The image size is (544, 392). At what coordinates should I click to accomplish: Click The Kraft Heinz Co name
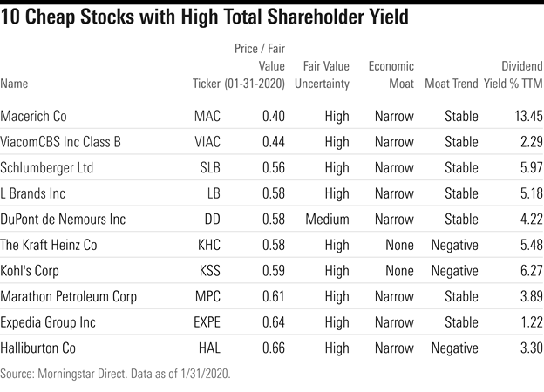coord(49,246)
